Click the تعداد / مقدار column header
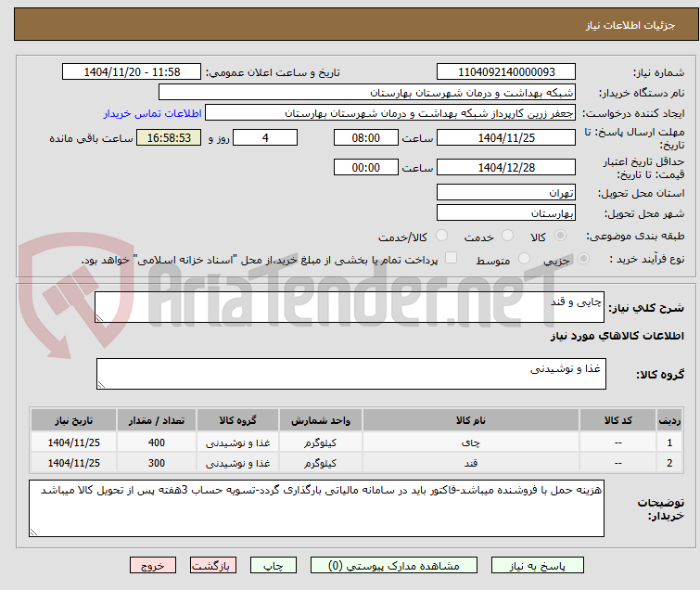Image resolution: width=700 pixels, height=590 pixels. pos(157,420)
